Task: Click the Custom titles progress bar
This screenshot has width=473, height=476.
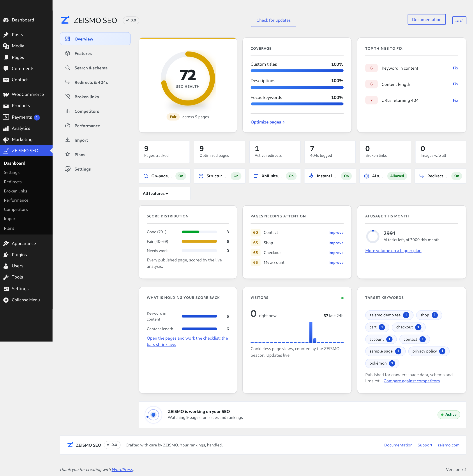Action: pyautogui.click(x=297, y=71)
